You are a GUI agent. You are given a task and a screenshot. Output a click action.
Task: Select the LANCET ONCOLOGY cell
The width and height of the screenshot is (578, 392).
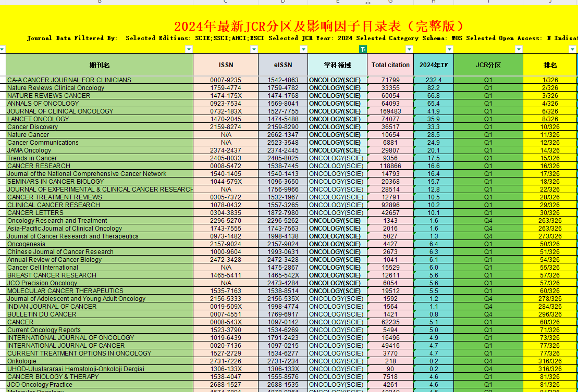[x=100, y=119]
